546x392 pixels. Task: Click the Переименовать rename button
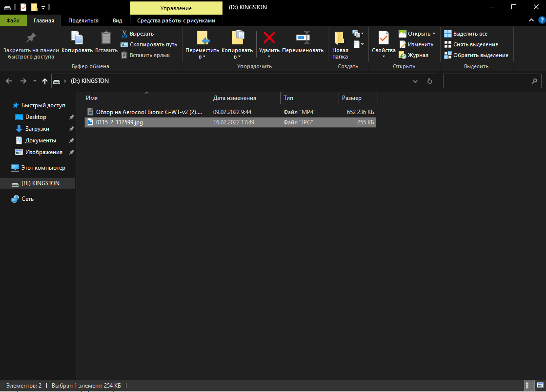[x=303, y=42]
